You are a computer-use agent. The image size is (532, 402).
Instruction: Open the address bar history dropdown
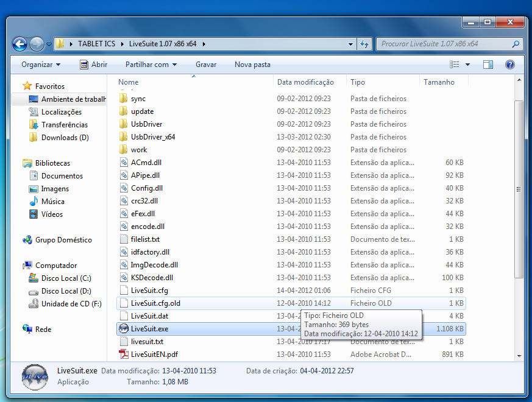(350, 44)
